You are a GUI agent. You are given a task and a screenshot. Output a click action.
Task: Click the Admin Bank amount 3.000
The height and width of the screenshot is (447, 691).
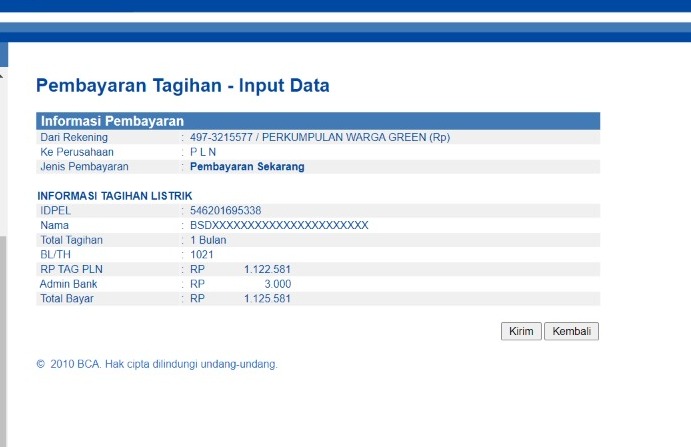tap(277, 284)
